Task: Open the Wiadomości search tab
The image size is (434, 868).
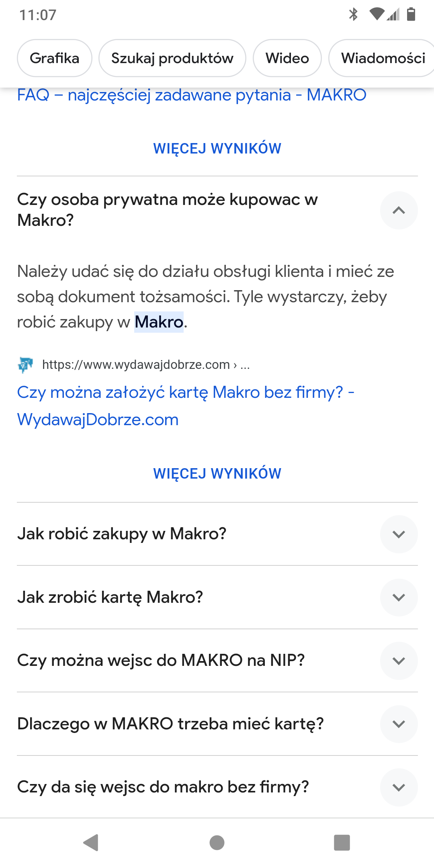Action: coord(383,58)
